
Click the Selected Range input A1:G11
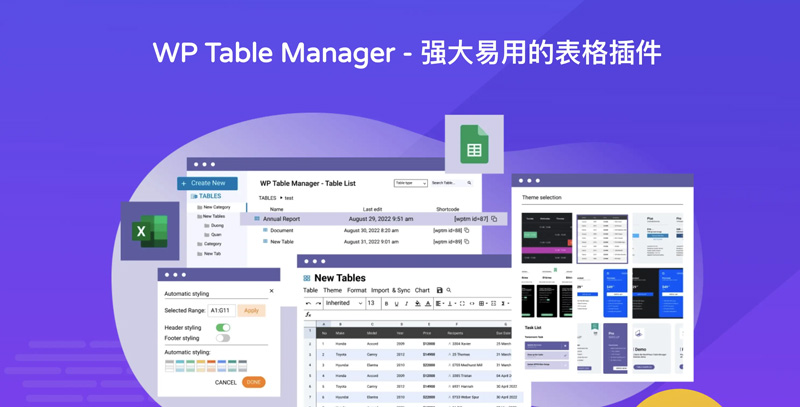[221, 310]
